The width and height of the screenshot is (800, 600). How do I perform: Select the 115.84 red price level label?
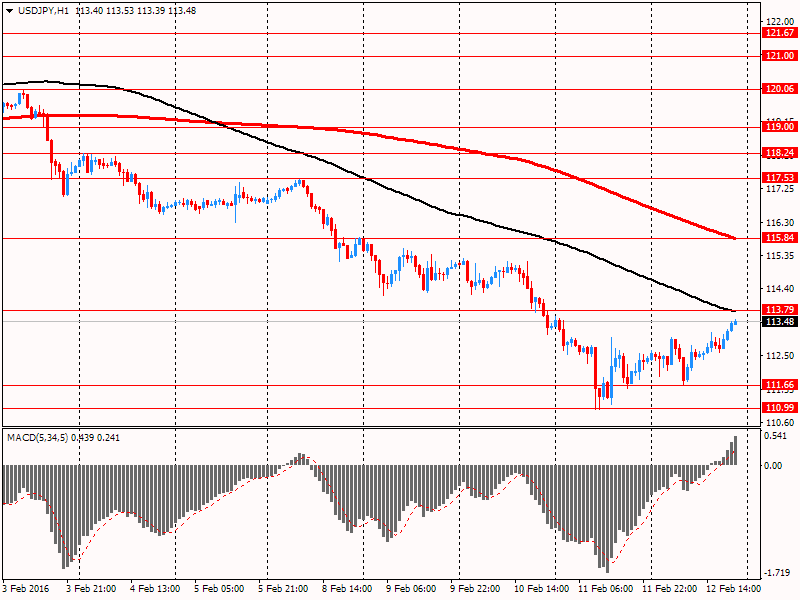pos(780,238)
